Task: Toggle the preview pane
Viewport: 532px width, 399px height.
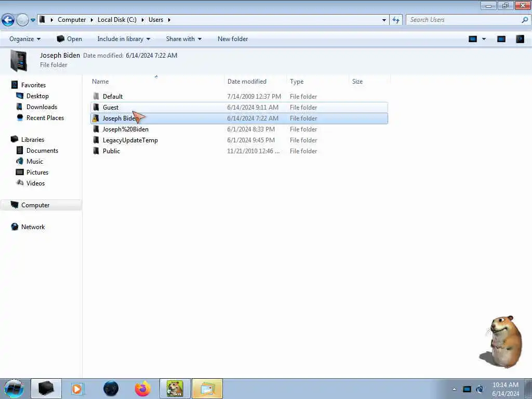Action: 501,39
